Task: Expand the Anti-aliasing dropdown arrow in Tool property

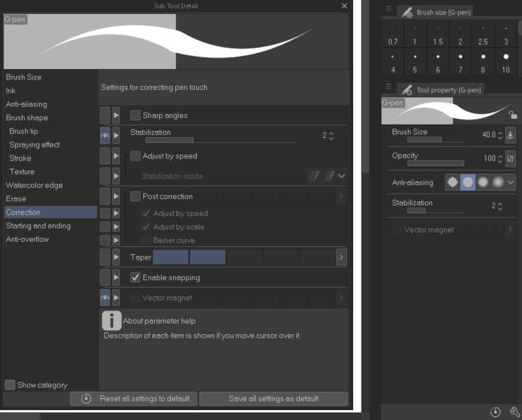Action: tap(511, 182)
